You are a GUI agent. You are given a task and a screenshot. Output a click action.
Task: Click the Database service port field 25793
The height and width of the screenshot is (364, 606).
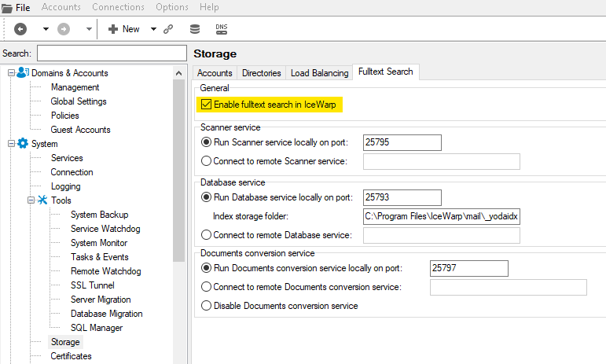tap(402, 197)
